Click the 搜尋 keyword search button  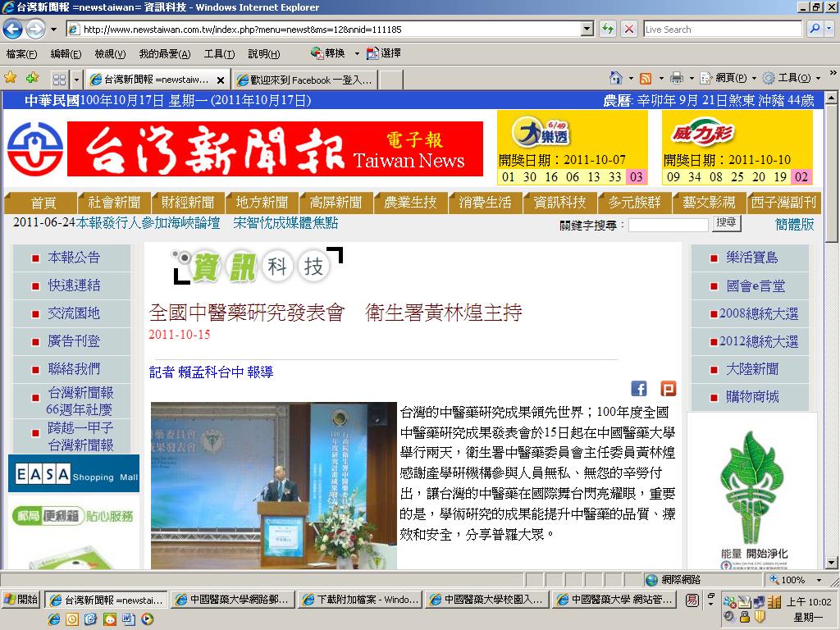727,223
